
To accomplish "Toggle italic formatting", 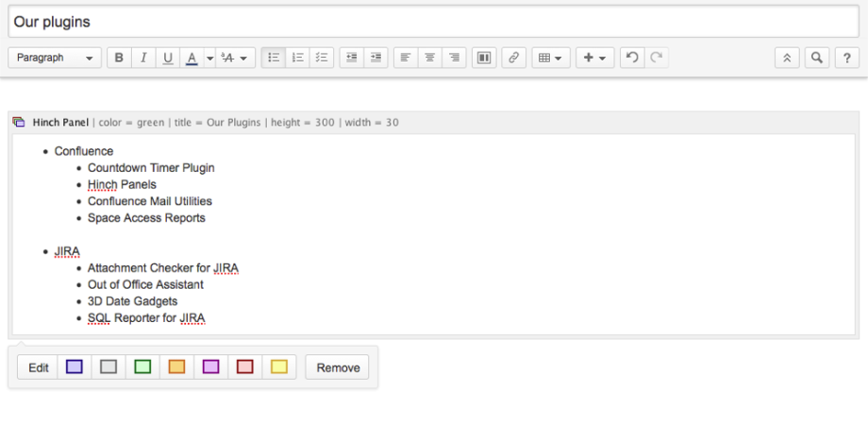I will tap(144, 58).
